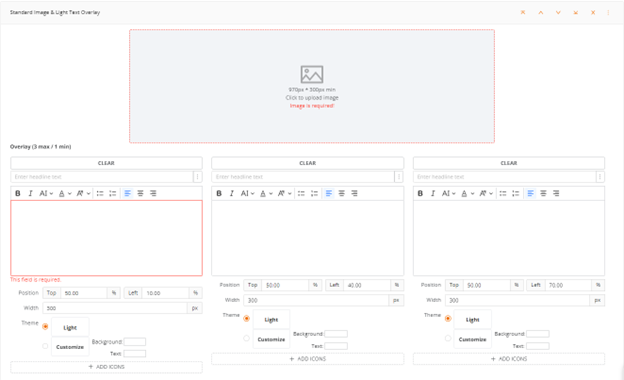Open headline options menu in third overlay
Screen dimensions: 624x380
pyautogui.click(x=600, y=177)
